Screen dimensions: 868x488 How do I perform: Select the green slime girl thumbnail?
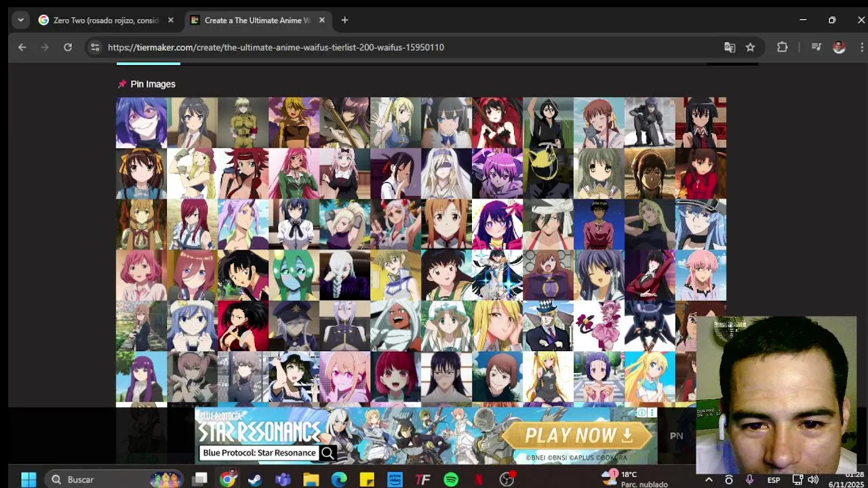pyautogui.click(x=294, y=275)
